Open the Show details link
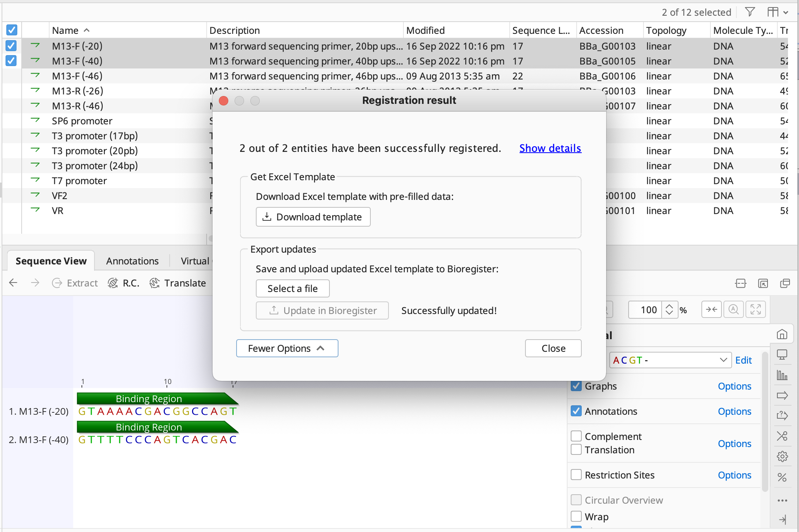 pos(550,148)
